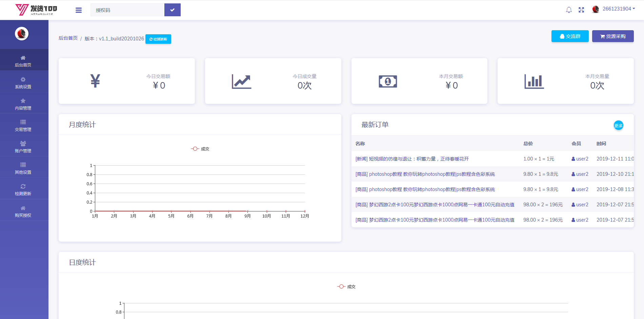
Task: Open 购买授权 via its home icon
Action: pyautogui.click(x=23, y=208)
